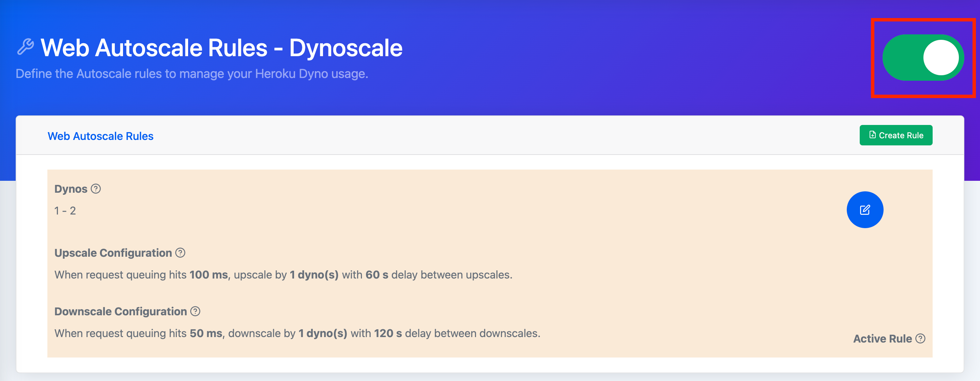Viewport: 980px width, 381px height.
Task: Click the dynos range value "1 - 2"
Action: coord(65,211)
